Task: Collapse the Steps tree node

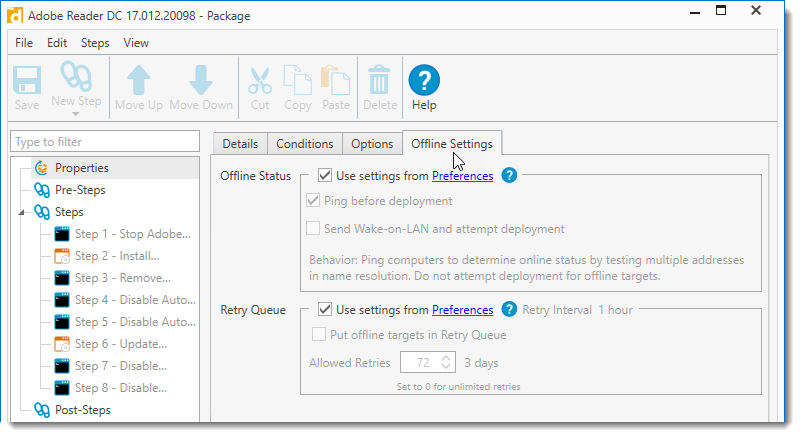Action: click(x=22, y=212)
